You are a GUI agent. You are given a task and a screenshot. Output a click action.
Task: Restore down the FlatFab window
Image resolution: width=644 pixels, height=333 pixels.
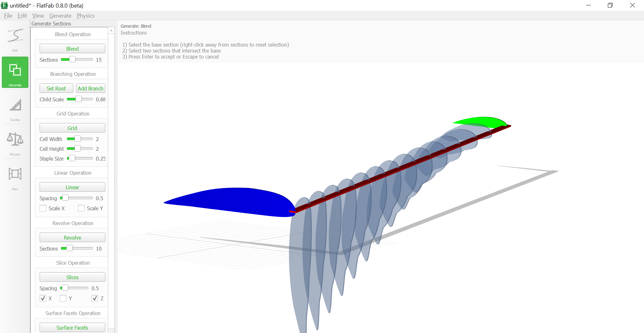pos(610,5)
